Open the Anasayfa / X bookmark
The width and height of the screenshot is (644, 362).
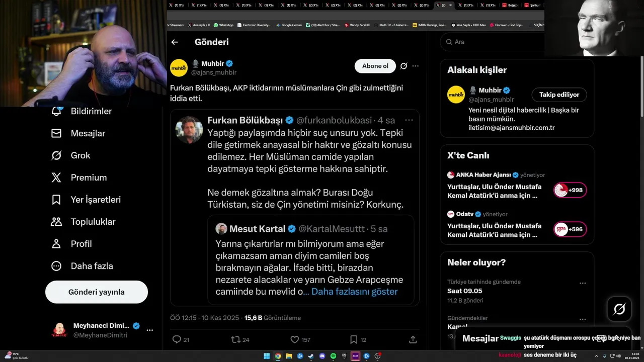pos(199,25)
